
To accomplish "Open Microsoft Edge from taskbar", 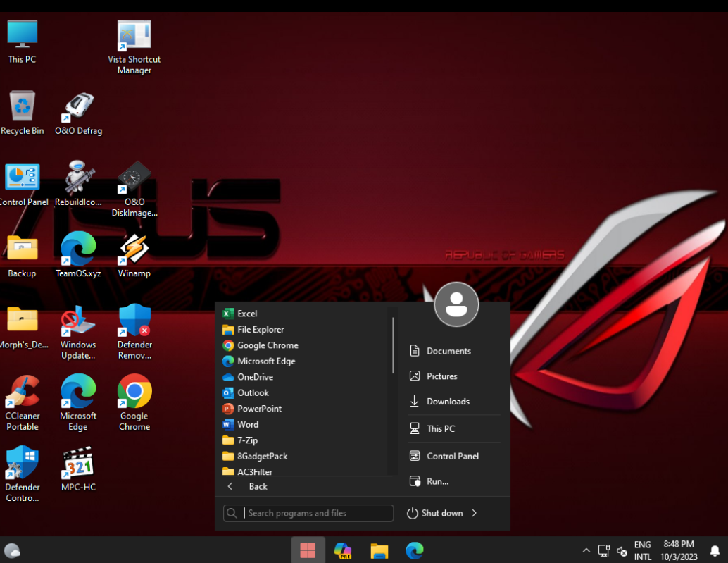I will [x=415, y=550].
